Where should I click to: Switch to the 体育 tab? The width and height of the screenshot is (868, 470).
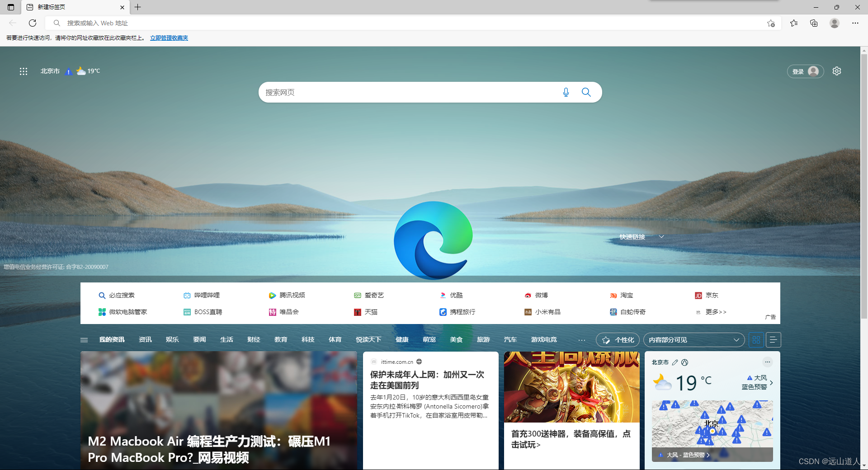[x=335, y=340]
